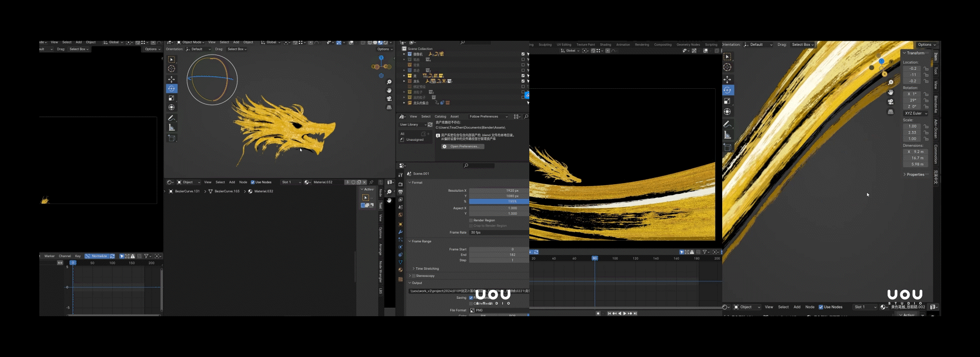980x357 pixels.
Task: Click the render output path field
Action: (469, 291)
